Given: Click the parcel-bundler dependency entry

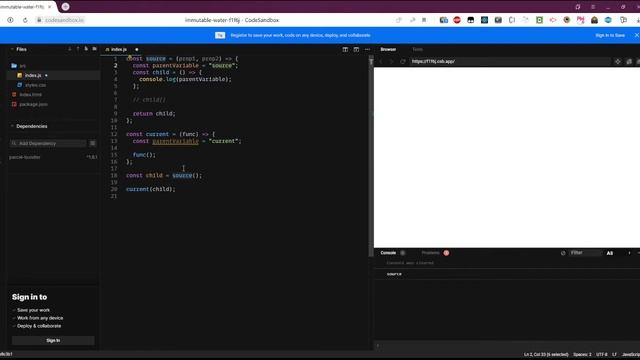Looking at the screenshot, I should click(25, 157).
